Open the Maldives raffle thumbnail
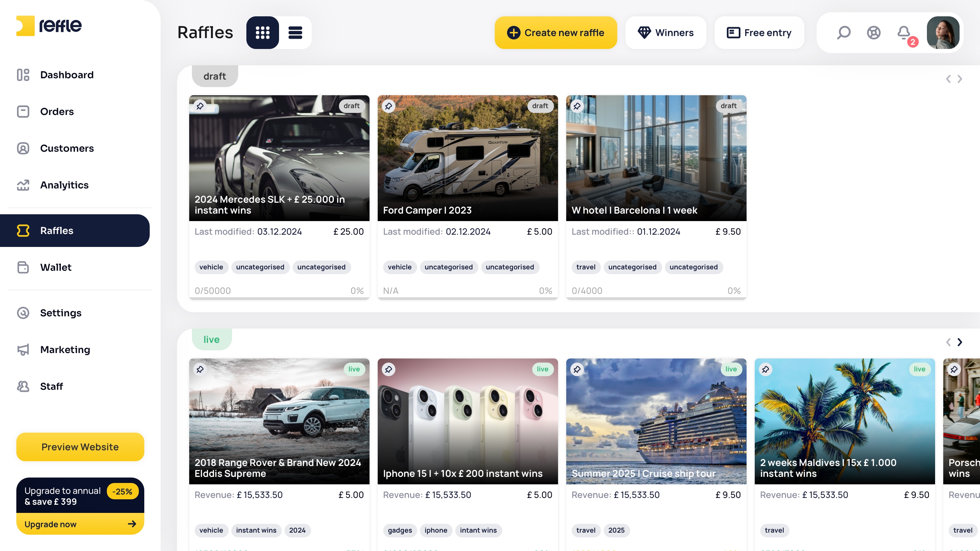The width and height of the screenshot is (980, 551). tap(845, 421)
